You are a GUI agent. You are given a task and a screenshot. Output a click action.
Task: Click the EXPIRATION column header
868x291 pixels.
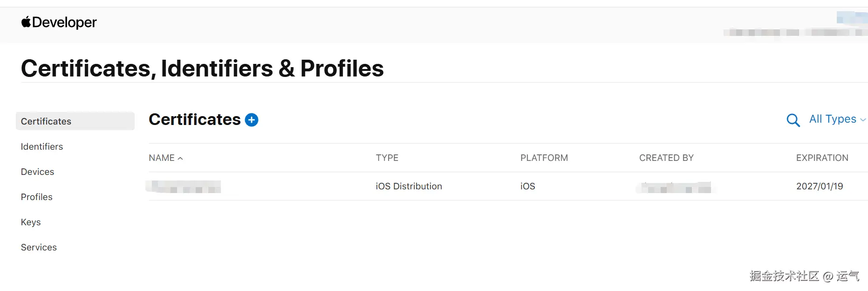tap(822, 158)
